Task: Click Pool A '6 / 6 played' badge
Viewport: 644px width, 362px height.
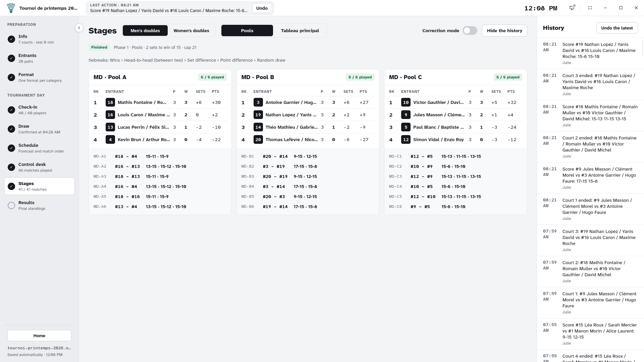Action: tap(212, 77)
